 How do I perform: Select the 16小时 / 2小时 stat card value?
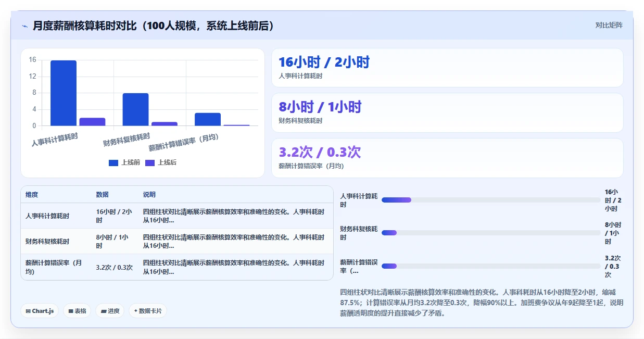tap(324, 62)
